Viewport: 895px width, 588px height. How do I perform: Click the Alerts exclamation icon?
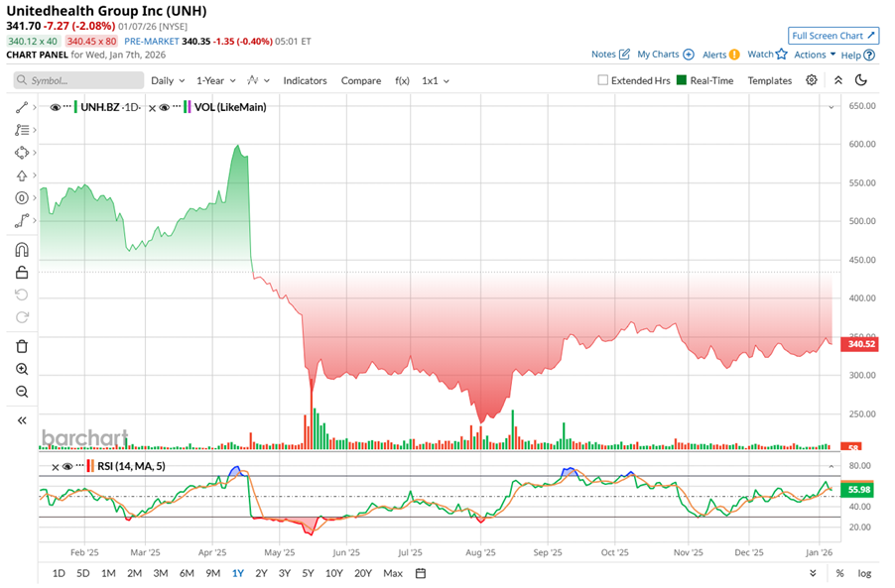pyautogui.click(x=734, y=55)
